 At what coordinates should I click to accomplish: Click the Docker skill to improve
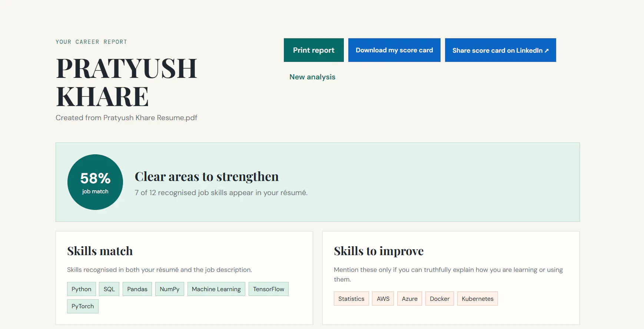click(439, 299)
